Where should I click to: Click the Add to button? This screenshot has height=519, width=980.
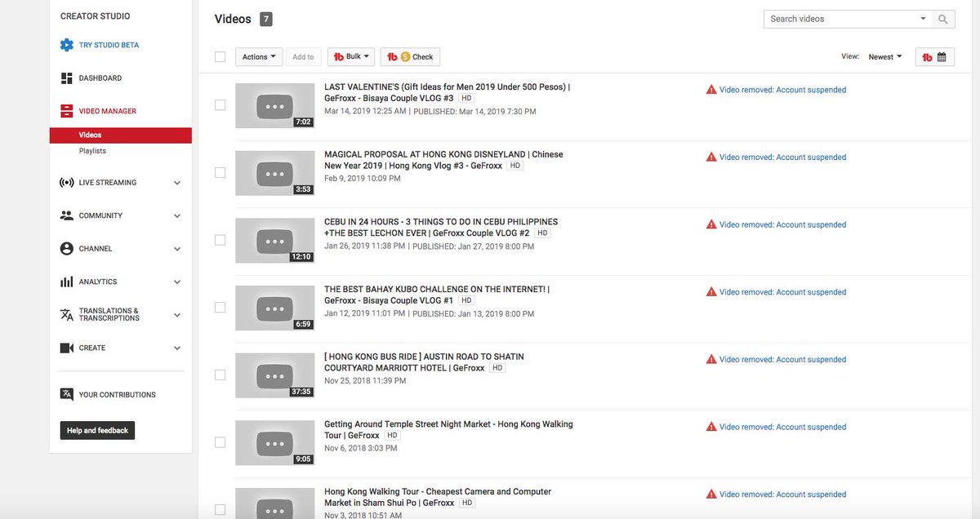[304, 57]
